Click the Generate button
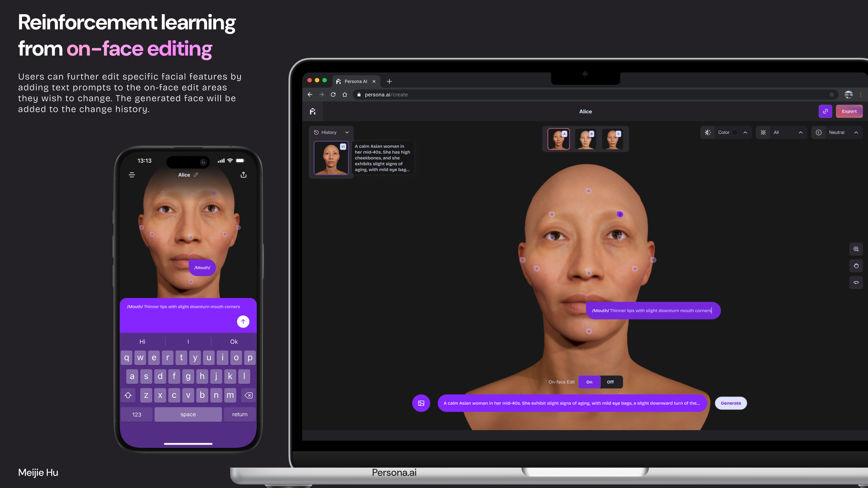Viewport: 868px width, 488px height. click(731, 403)
